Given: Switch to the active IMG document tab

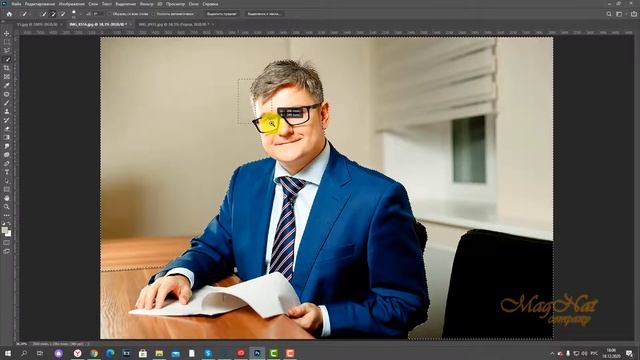Looking at the screenshot, I should pos(98,24).
